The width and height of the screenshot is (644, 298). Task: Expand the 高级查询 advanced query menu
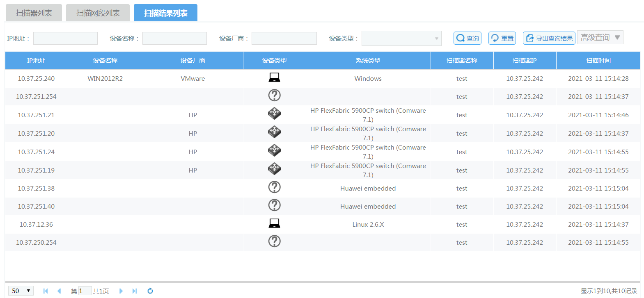(x=600, y=37)
